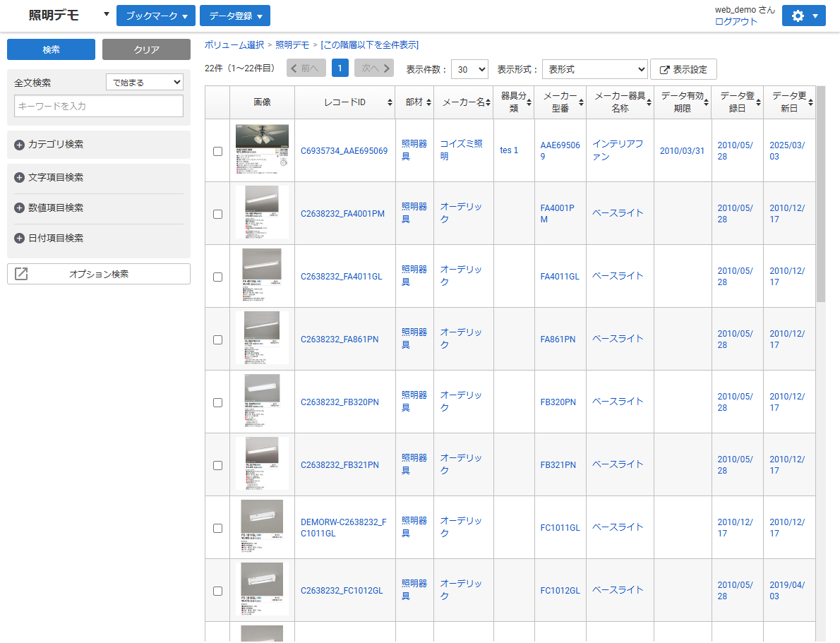Viewport: 840px width, 643px height.
Task: Click the plus icon beside 日付項目検索
Action: [19, 239]
